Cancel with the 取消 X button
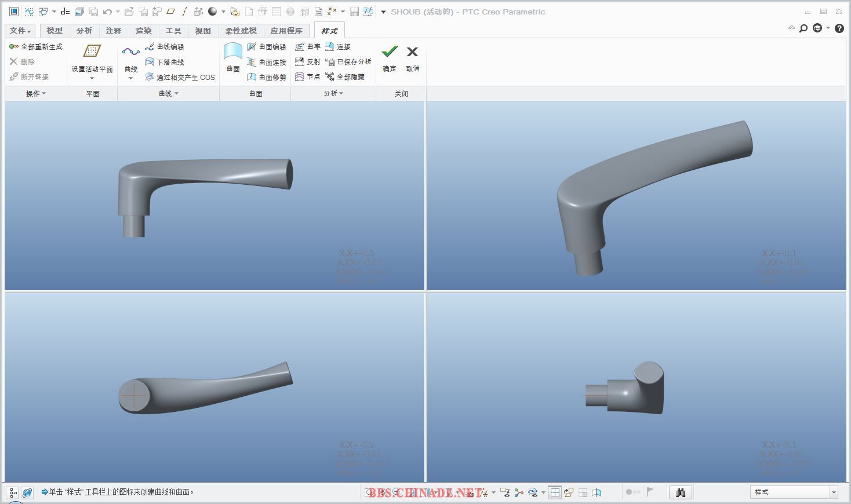 pyautogui.click(x=412, y=57)
